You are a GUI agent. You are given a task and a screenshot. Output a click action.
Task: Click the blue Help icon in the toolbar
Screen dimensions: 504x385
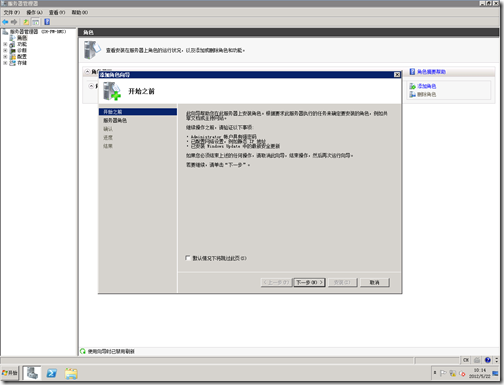pyautogui.click(x=47, y=22)
